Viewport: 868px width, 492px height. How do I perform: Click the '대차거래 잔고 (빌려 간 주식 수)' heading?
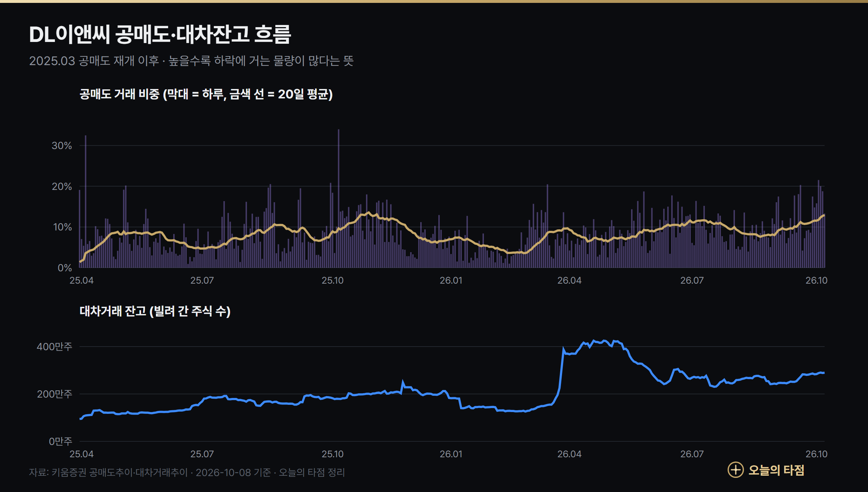pyautogui.click(x=155, y=311)
